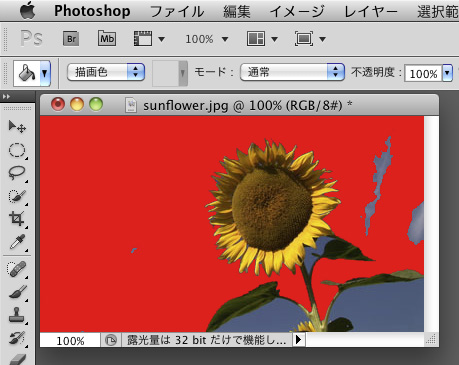This screenshot has width=459, height=365.
Task: Open the opacity slider dropdown arrow
Action: point(447,73)
